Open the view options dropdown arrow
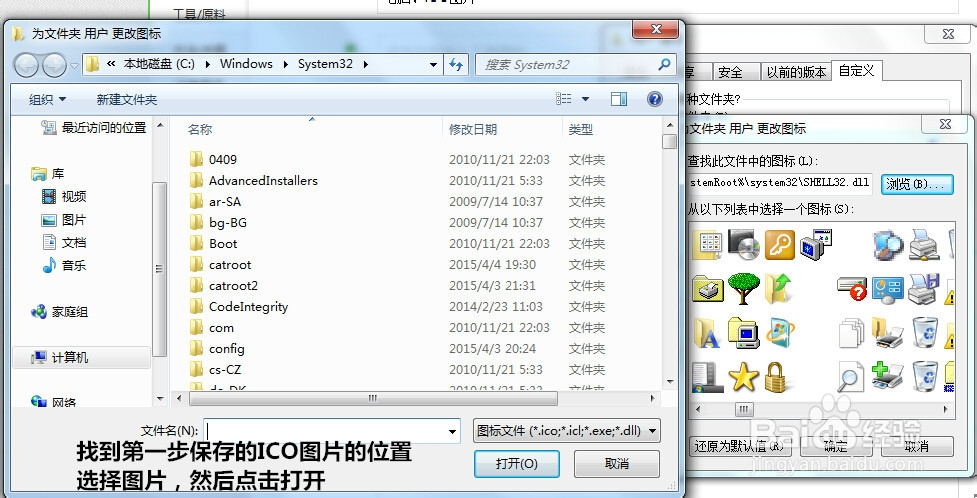Image resolution: width=977 pixels, height=498 pixels. pos(585,98)
